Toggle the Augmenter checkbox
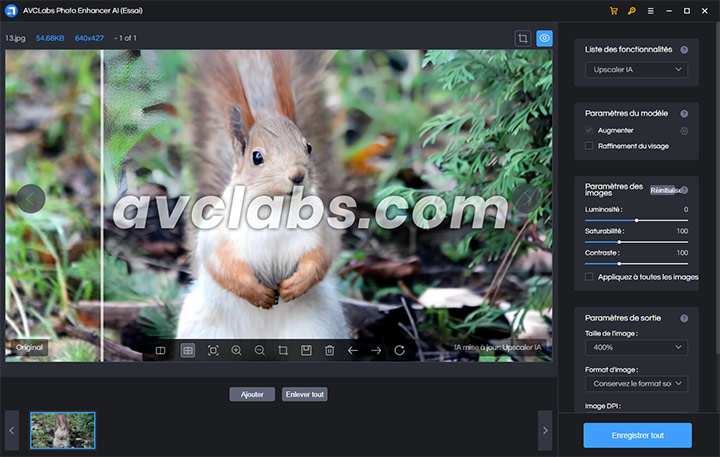Viewport: 720px width, 457px height. pyautogui.click(x=589, y=130)
